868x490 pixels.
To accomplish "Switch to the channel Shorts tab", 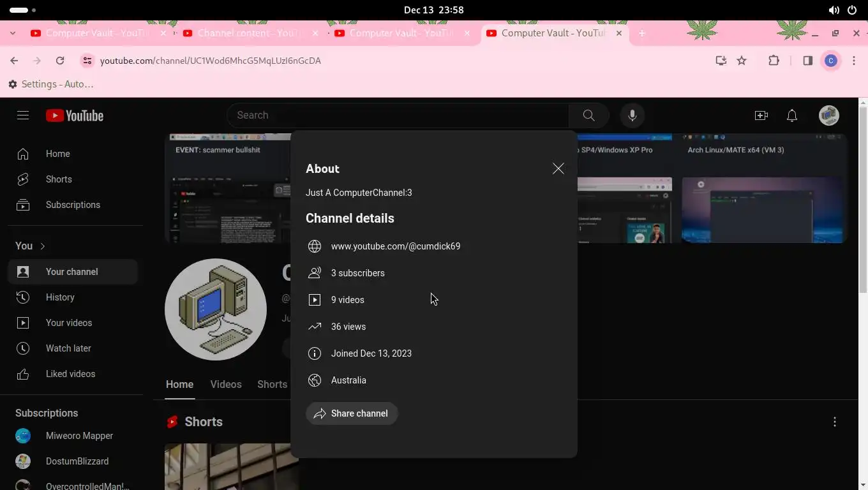I will 272,385.
